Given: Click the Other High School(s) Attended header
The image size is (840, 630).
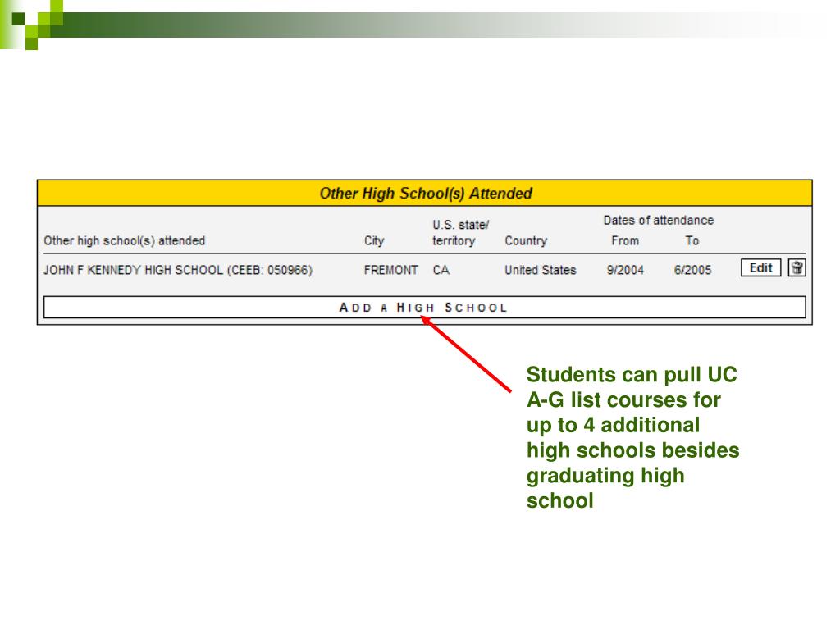Looking at the screenshot, I should coord(425,194).
